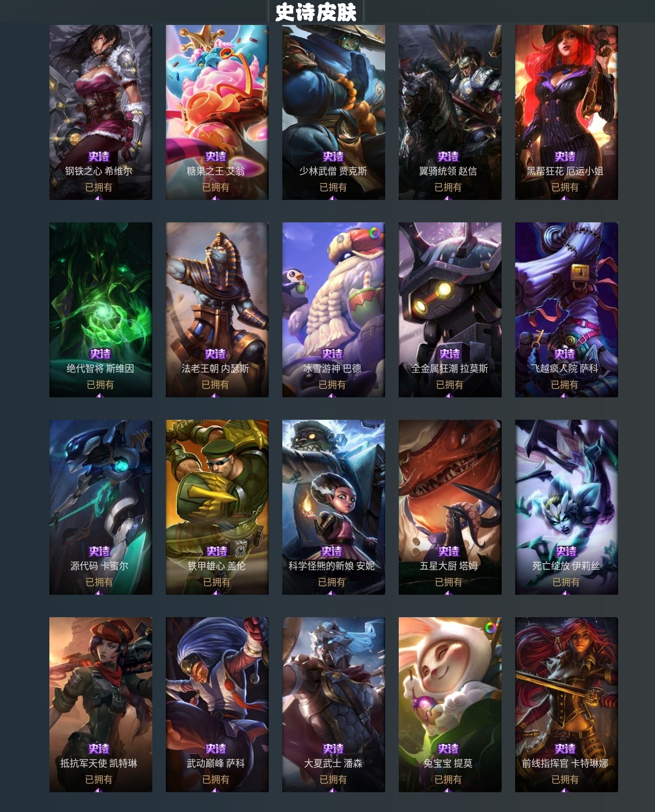Click the 武动巅峰 萨科 skin name

[x=216, y=763]
